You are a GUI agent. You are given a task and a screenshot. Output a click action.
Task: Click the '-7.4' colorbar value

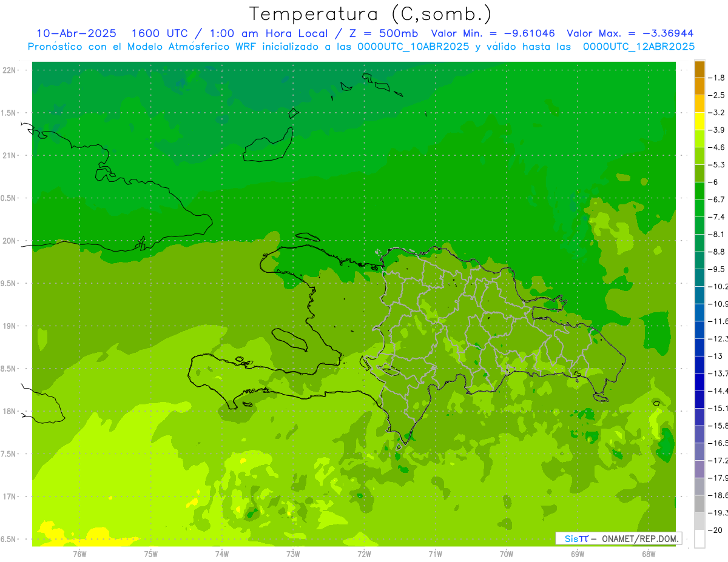tap(716, 217)
